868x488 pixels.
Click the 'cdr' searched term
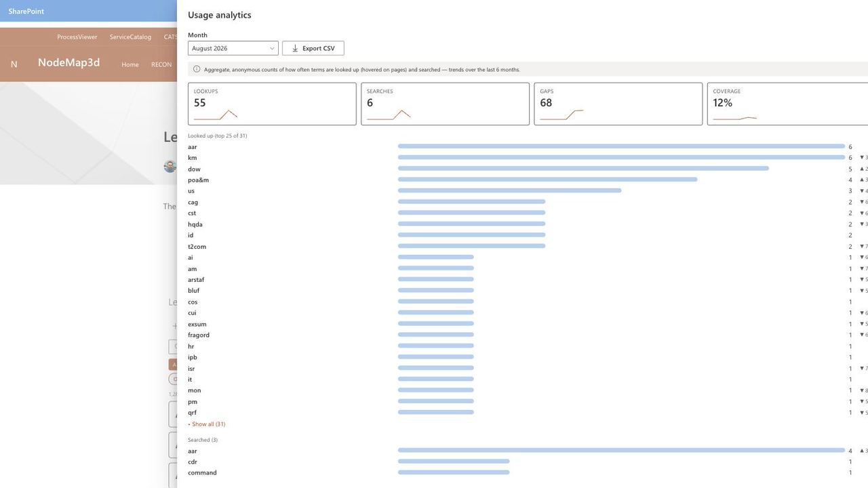(193, 462)
